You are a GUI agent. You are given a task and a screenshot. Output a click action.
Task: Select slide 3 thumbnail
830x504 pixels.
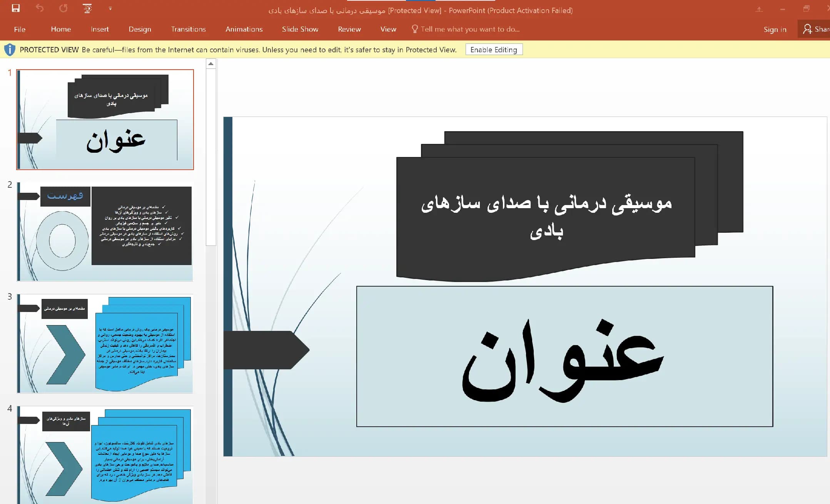click(105, 344)
